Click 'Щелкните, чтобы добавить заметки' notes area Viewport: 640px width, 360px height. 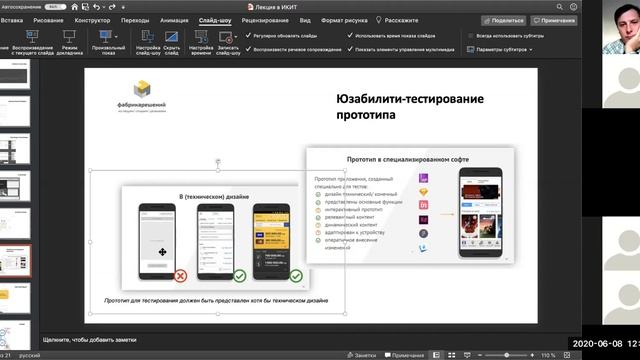click(89, 340)
